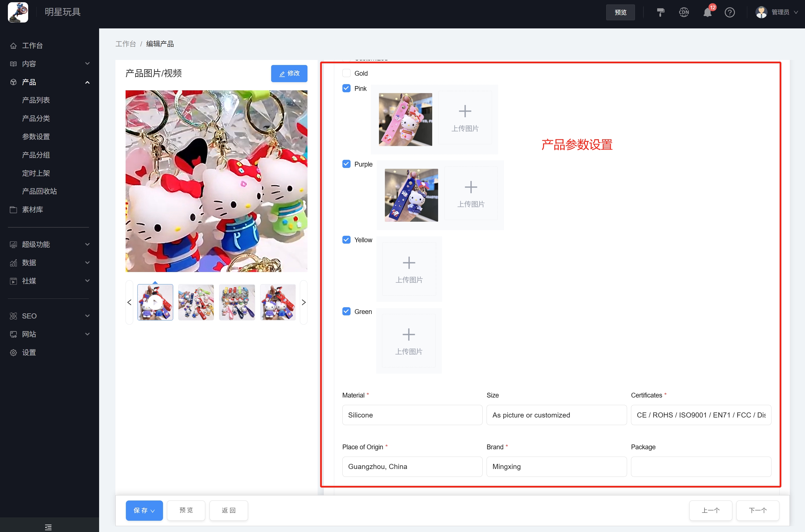Click the 数据 chart icon
The height and width of the screenshot is (532, 805).
click(13, 263)
